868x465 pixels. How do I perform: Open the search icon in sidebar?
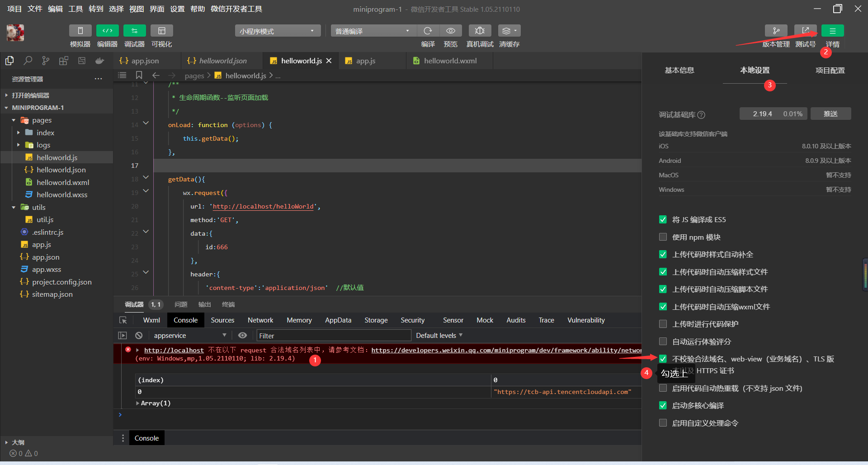point(28,61)
